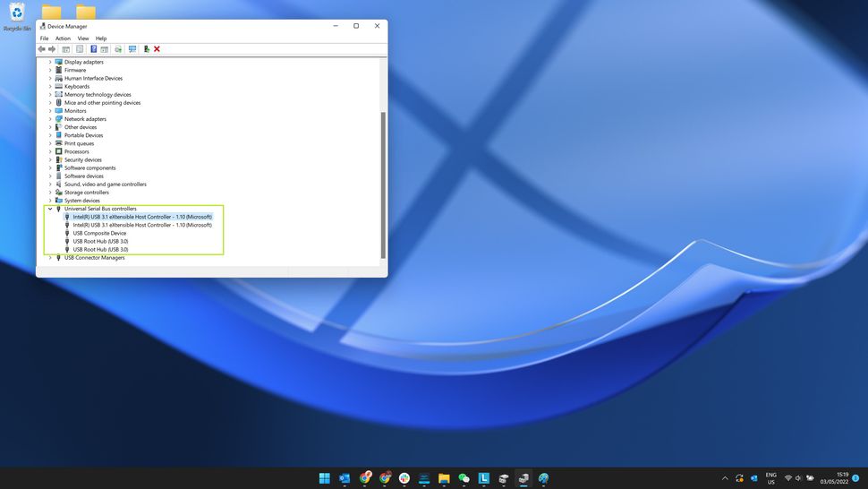This screenshot has width=868, height=489.
Task: Expand the Display adapters category
Action: coord(50,62)
